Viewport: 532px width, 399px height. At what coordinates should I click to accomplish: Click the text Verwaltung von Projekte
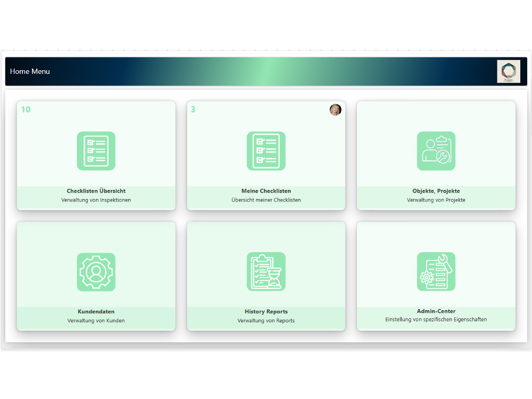[436, 200]
